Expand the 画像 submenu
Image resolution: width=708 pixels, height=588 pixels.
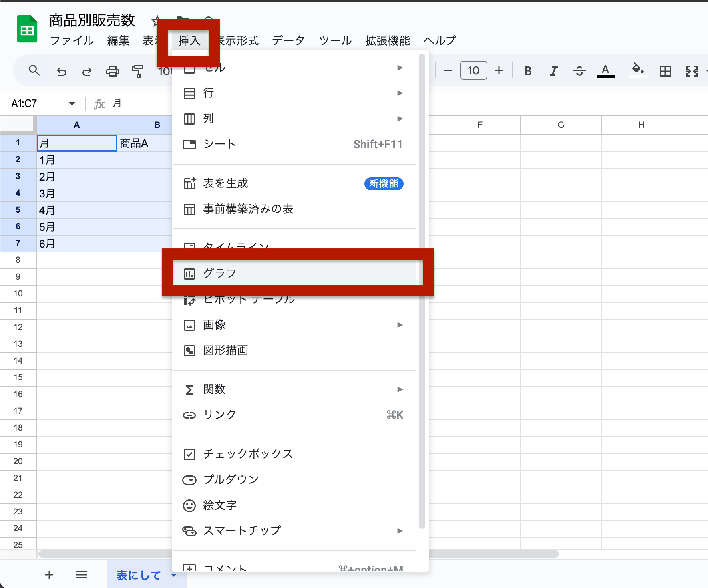(400, 325)
